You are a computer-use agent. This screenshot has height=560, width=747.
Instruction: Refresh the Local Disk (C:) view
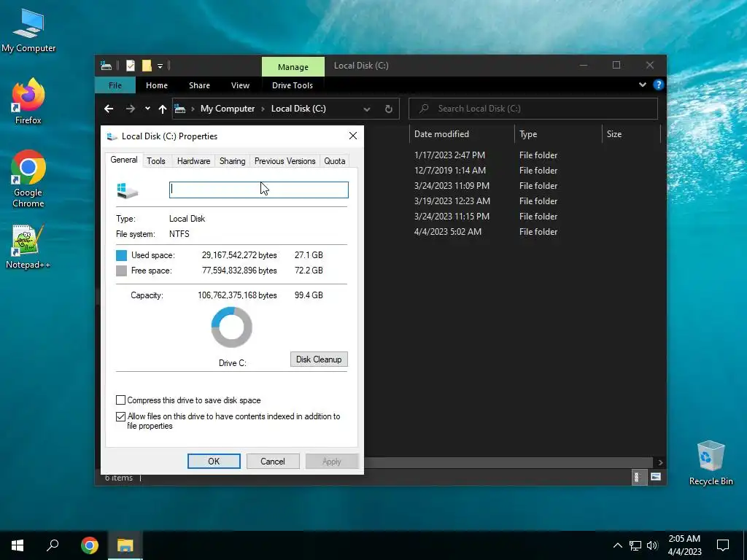coord(389,109)
